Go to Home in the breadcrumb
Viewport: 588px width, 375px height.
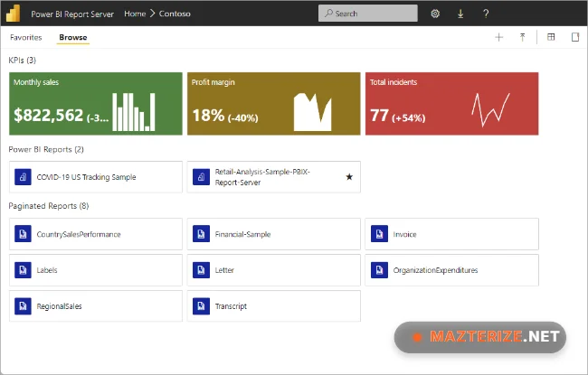pyautogui.click(x=135, y=14)
